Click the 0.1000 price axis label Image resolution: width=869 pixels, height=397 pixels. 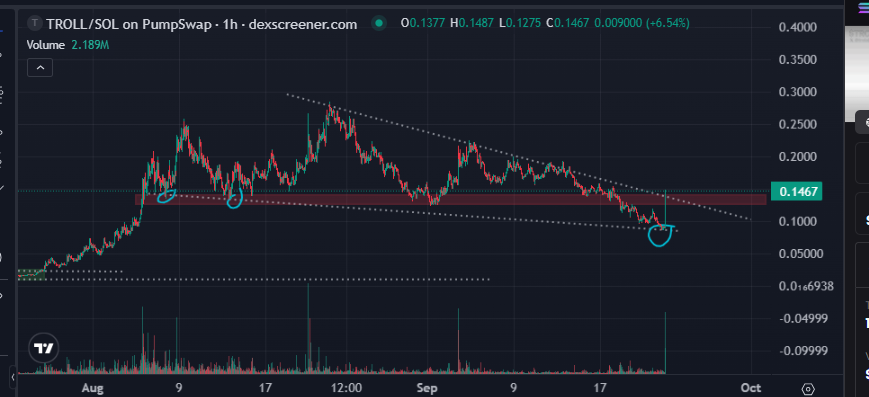(x=798, y=222)
